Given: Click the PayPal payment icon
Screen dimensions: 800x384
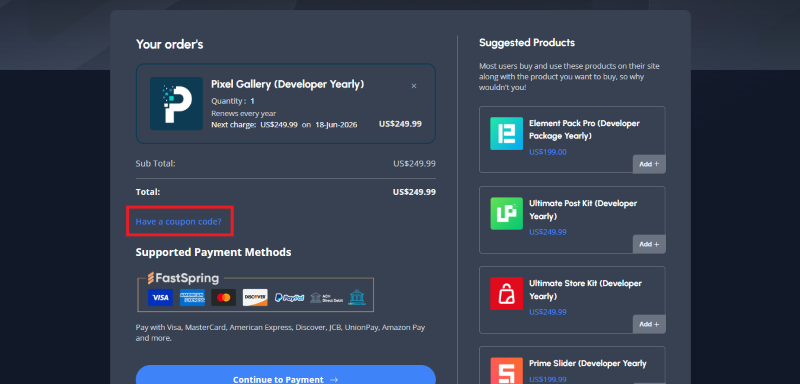Looking at the screenshot, I should 289,297.
